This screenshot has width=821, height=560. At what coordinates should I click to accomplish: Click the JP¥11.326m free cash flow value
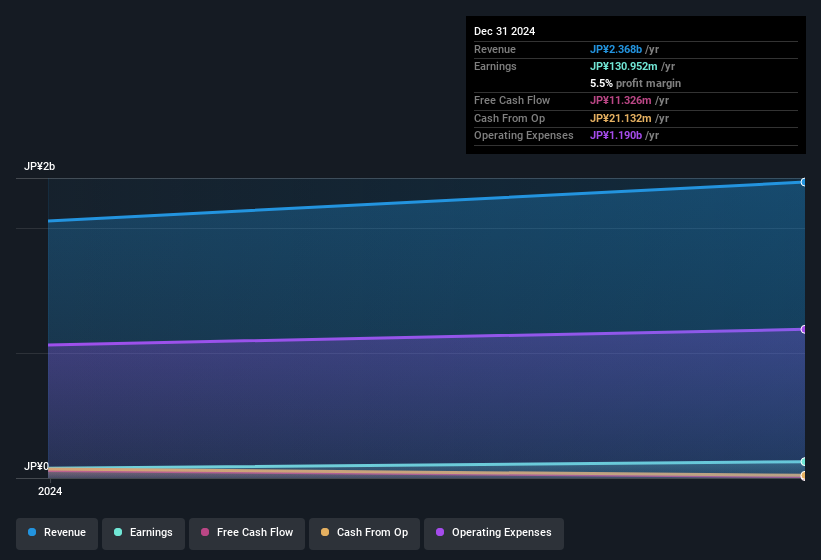(620, 100)
